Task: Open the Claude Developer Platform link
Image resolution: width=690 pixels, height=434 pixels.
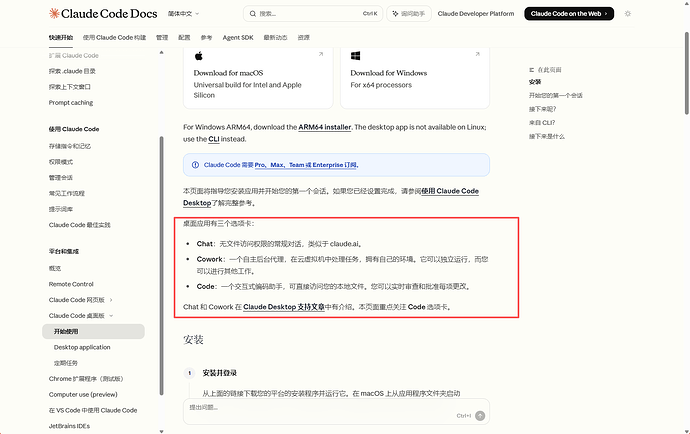Action: point(476,14)
